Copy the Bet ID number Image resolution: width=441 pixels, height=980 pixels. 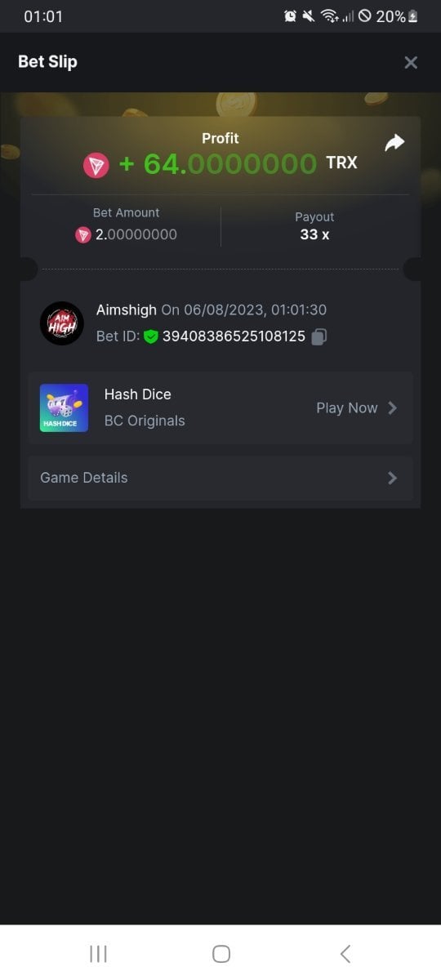click(319, 336)
